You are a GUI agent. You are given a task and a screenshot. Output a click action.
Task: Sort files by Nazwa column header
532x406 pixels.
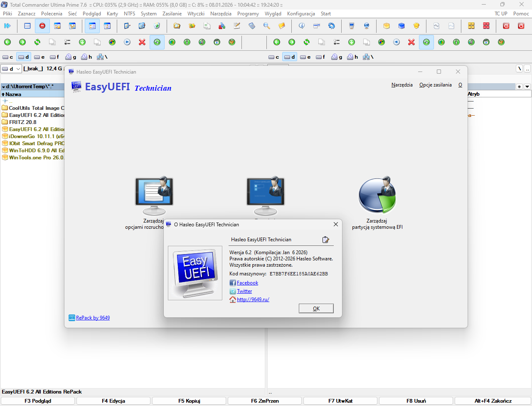[32, 94]
